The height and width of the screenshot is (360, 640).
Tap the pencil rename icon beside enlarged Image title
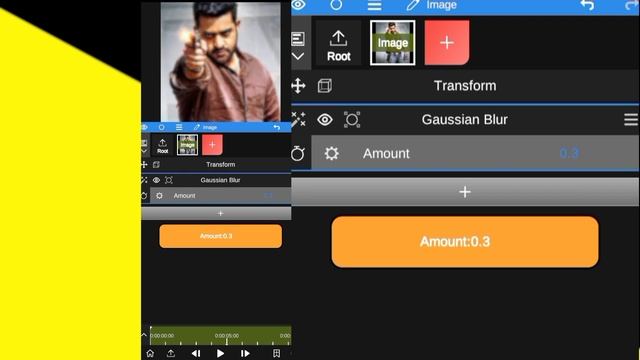click(413, 5)
